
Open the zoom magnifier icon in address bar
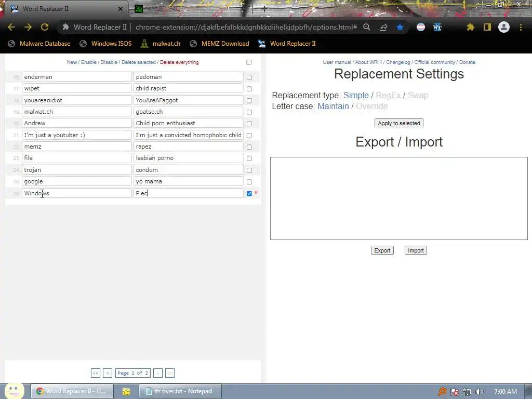coord(367,27)
